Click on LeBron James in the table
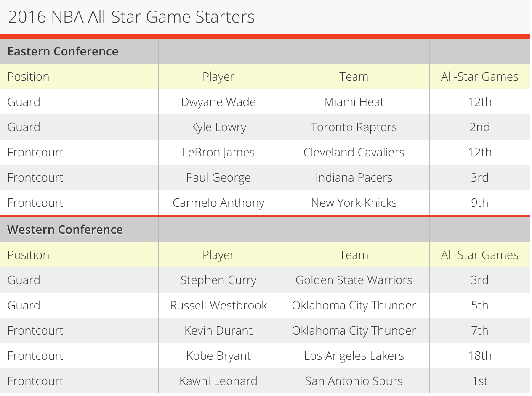Screen dimensions: 532x396 pyautogui.click(x=218, y=153)
